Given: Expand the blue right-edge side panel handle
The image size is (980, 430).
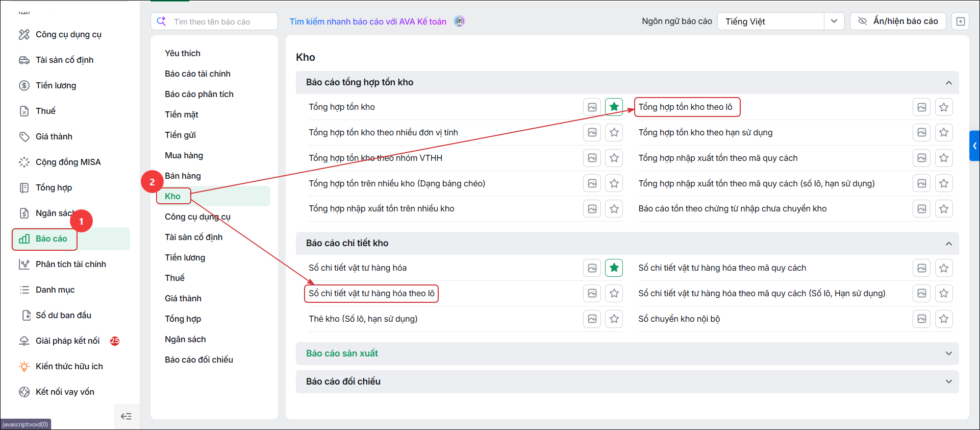Looking at the screenshot, I should click(x=974, y=146).
